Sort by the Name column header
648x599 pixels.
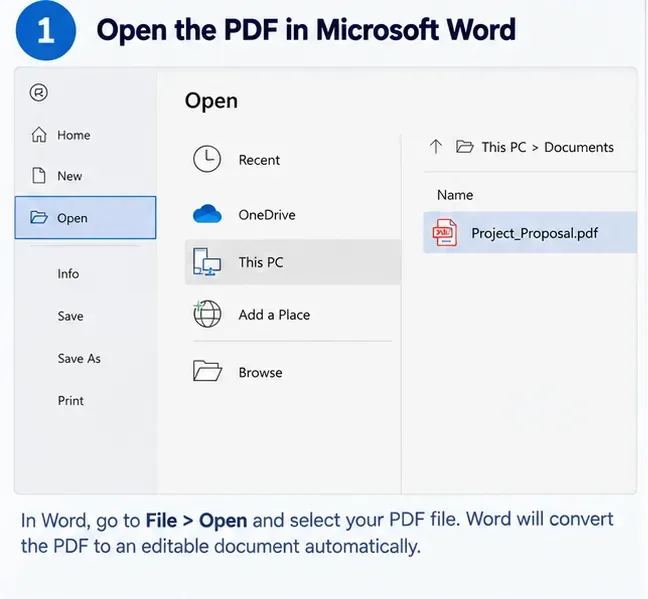455,195
